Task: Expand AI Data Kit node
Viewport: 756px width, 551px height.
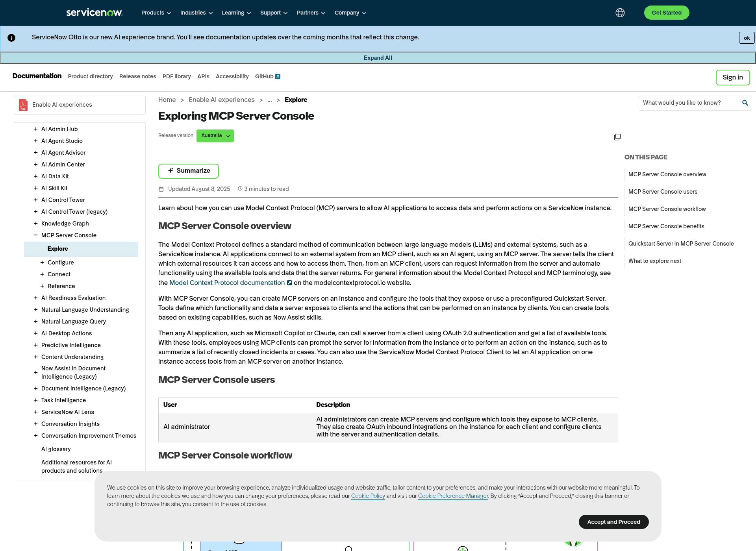Action: pyautogui.click(x=36, y=176)
